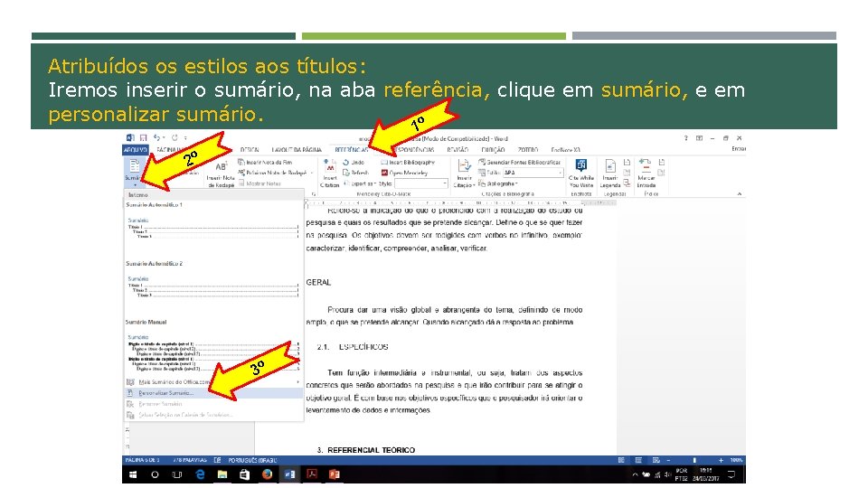Image resolution: width=868 pixels, height=488 pixels.
Task: Click Inserir Nota de Fim
Action: pyautogui.click(x=265, y=162)
